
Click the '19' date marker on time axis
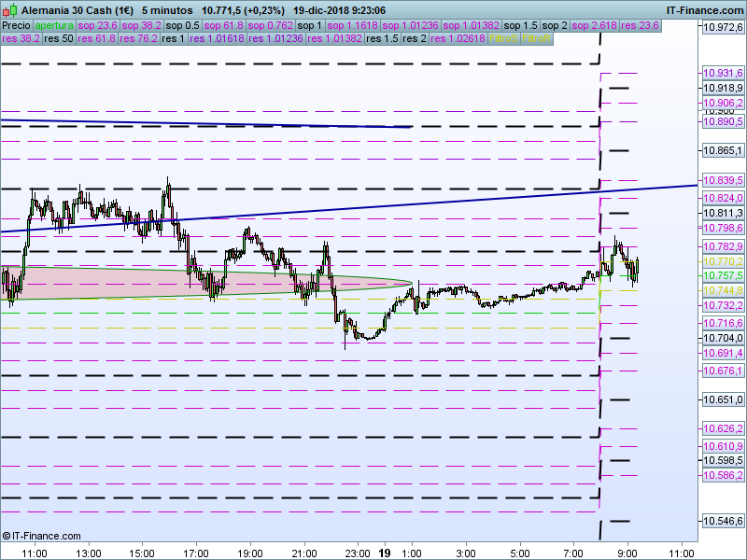[385, 553]
